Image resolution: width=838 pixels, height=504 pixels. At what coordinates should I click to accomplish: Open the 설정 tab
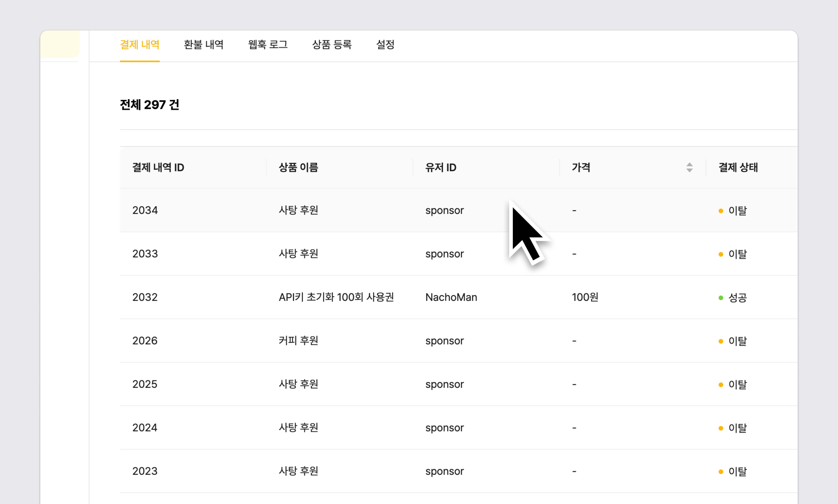[x=385, y=45]
